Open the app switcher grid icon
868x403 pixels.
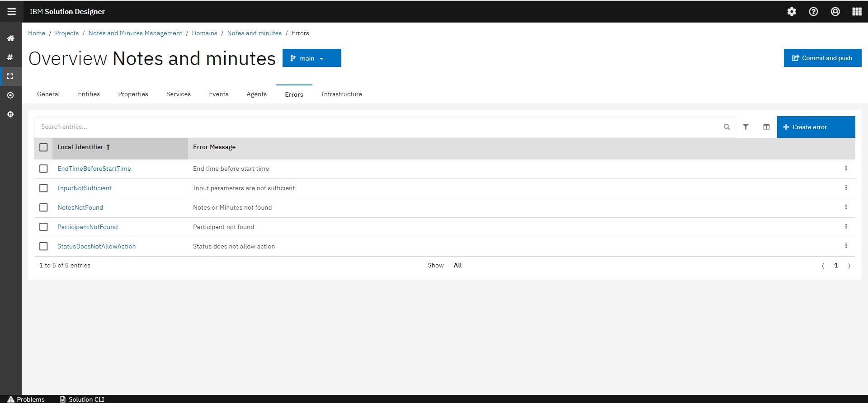click(857, 12)
